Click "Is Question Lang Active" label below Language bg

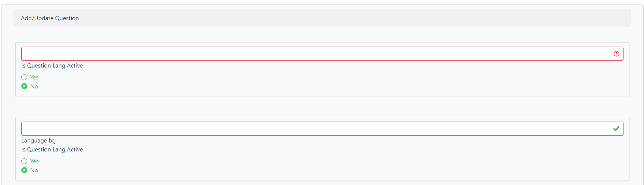52,150
